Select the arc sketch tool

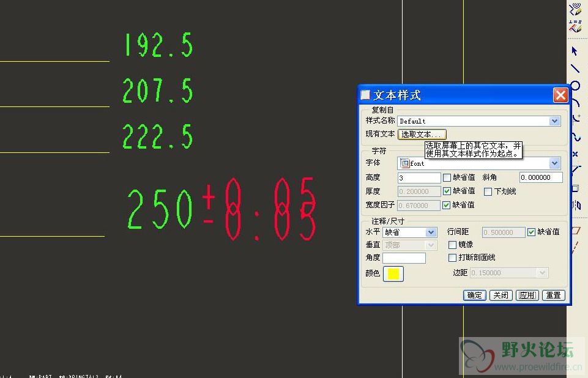click(x=576, y=102)
